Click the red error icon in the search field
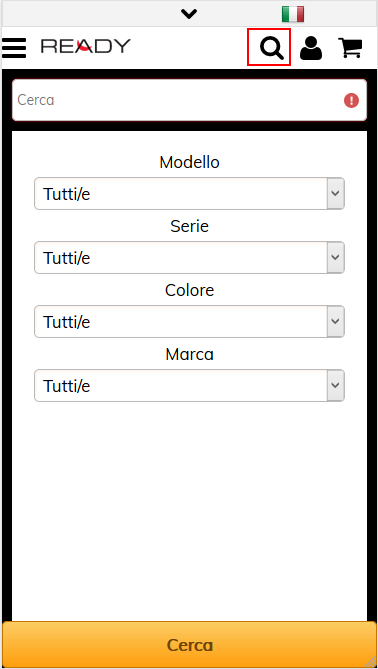The width and height of the screenshot is (378, 669). coord(352,101)
